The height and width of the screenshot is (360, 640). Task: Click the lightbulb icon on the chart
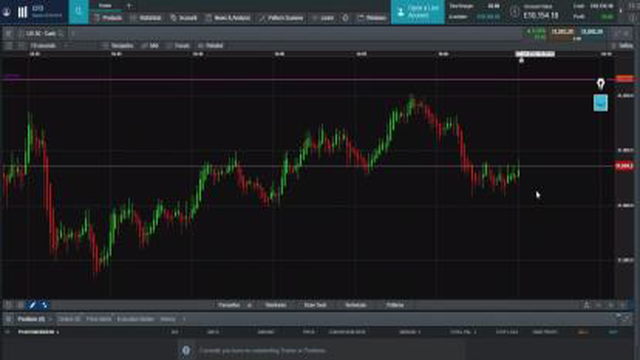coord(600,84)
